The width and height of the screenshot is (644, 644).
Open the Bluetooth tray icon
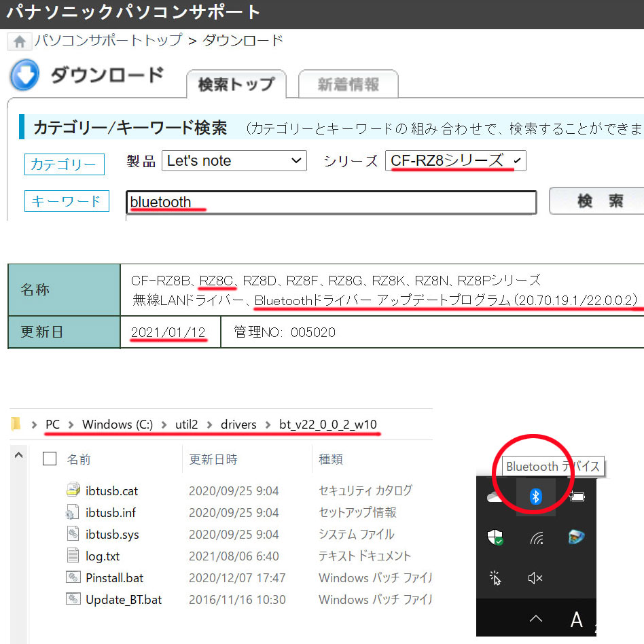pyautogui.click(x=535, y=497)
